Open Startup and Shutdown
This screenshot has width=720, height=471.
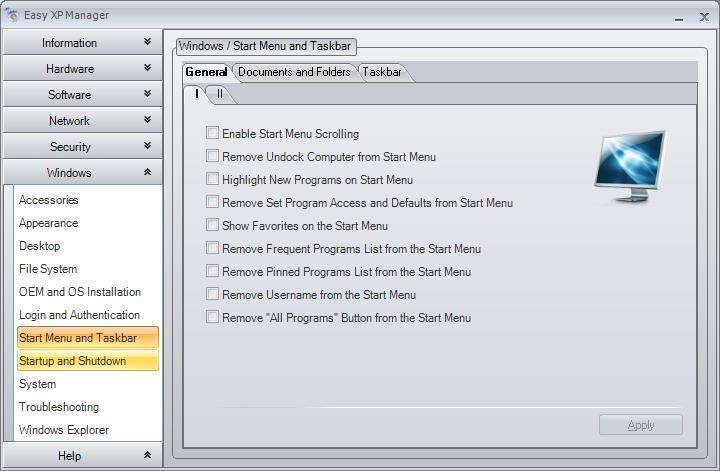click(x=88, y=360)
